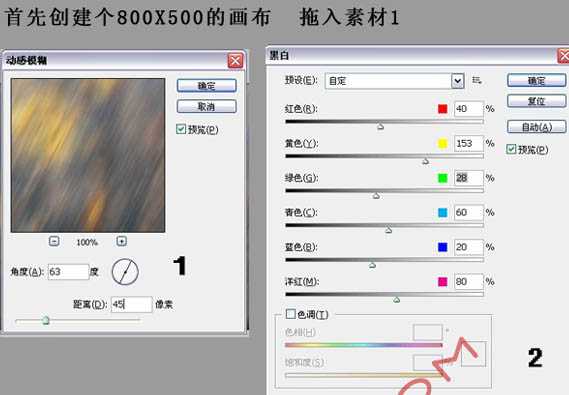Click the 复位 reset button

pos(536,101)
